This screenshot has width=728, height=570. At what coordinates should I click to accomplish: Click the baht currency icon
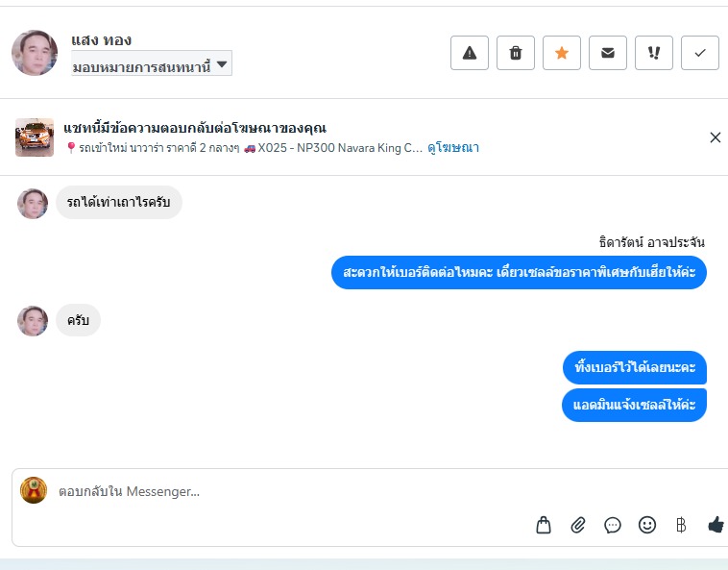tap(681, 525)
